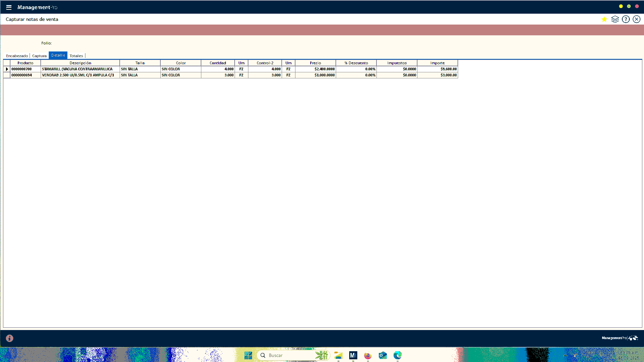644x362 pixels.
Task: Open the Totales tab
Action: click(76, 56)
